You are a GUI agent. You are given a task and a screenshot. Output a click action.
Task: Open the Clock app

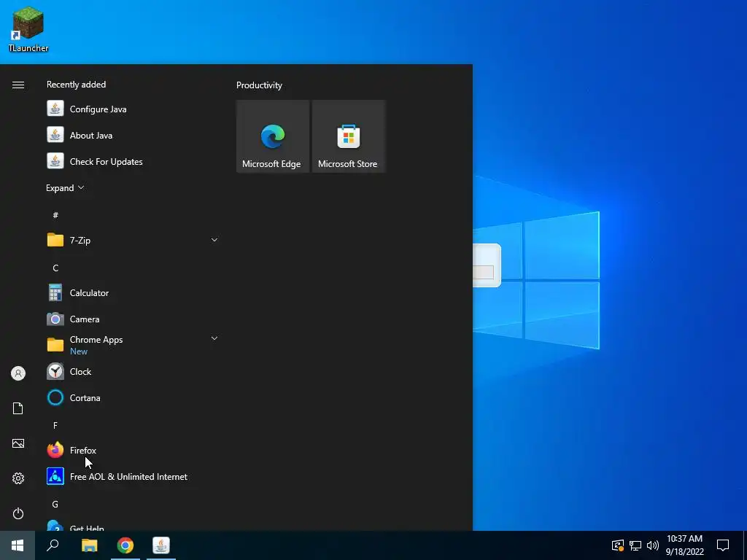pyautogui.click(x=132, y=371)
